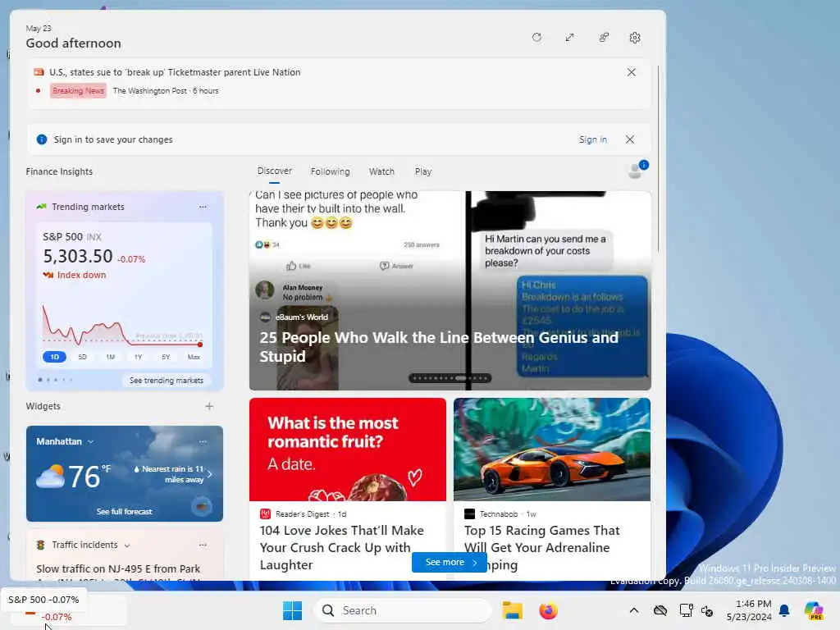Open Traffic incidents more options

coord(203,545)
